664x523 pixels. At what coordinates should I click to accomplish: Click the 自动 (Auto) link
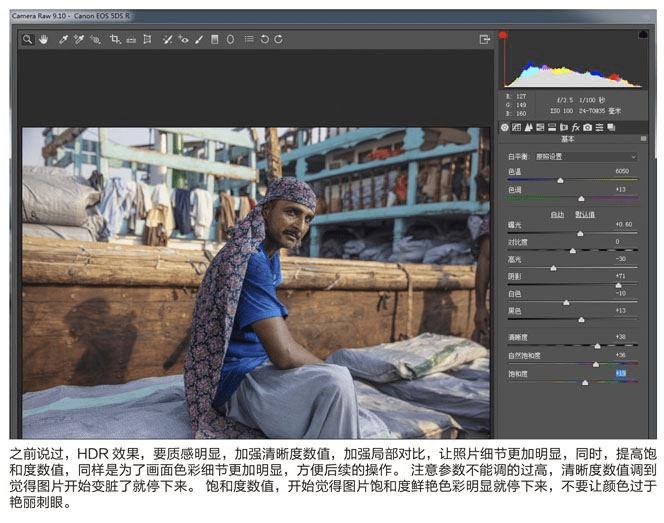pos(557,214)
